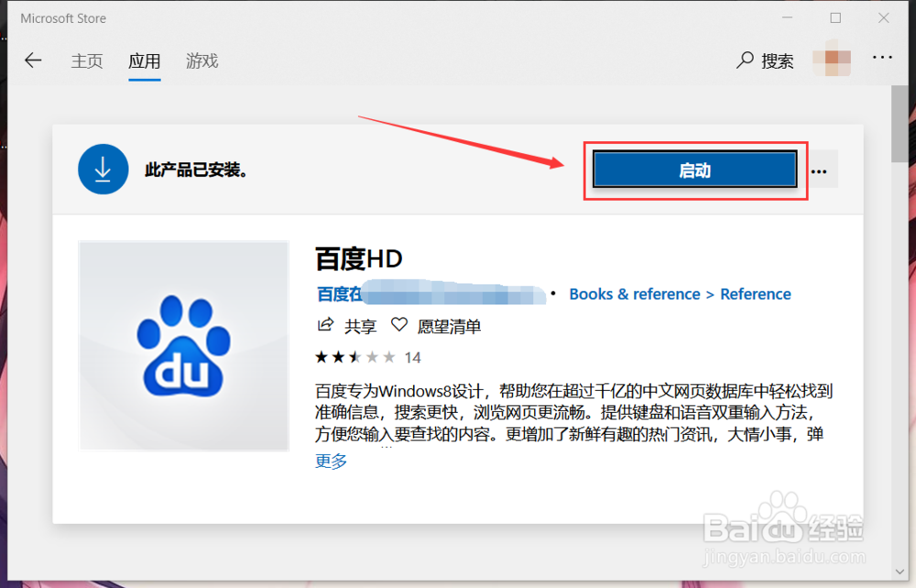The height and width of the screenshot is (588, 916).
Task: Minimize the Microsoft Store window
Action: 788,18
